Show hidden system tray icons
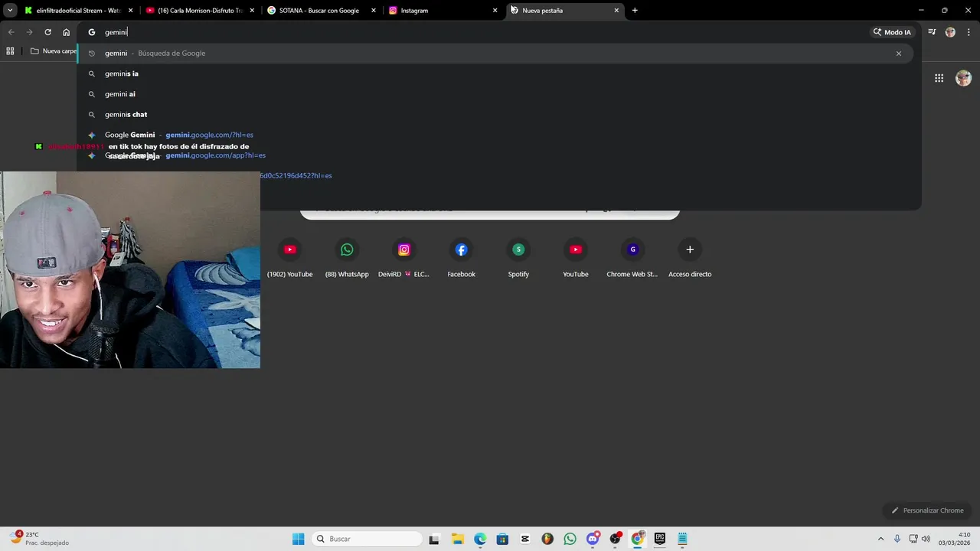 (880, 539)
